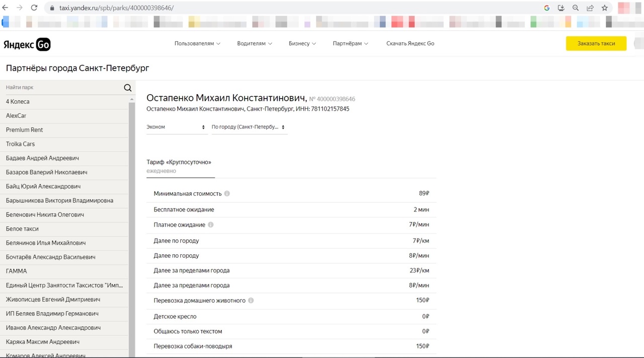The height and width of the screenshot is (358, 644).
Task: Click the 7₽/мин paid waiting value
Action: [419, 225]
